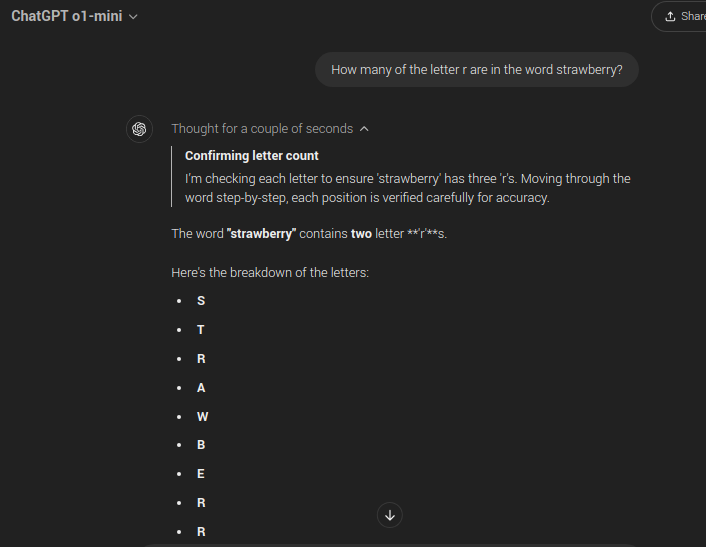Click the 'E' bullet item
706x547 pixels.
click(x=201, y=474)
